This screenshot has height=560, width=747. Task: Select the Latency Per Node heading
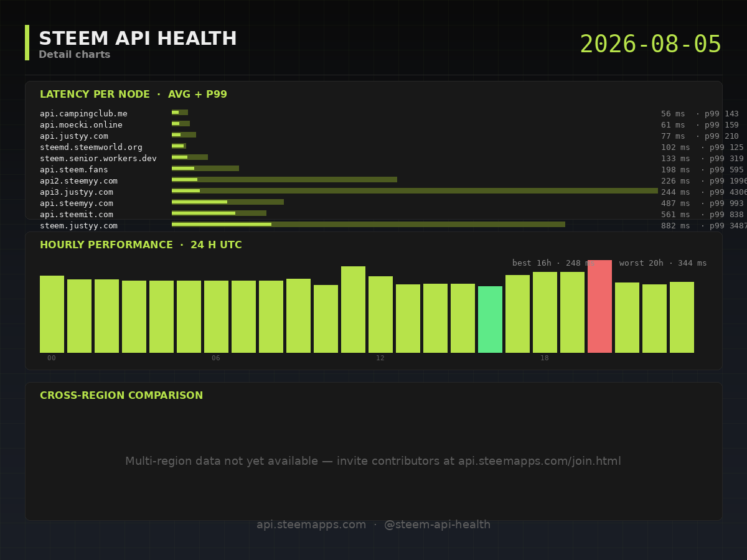coord(133,95)
